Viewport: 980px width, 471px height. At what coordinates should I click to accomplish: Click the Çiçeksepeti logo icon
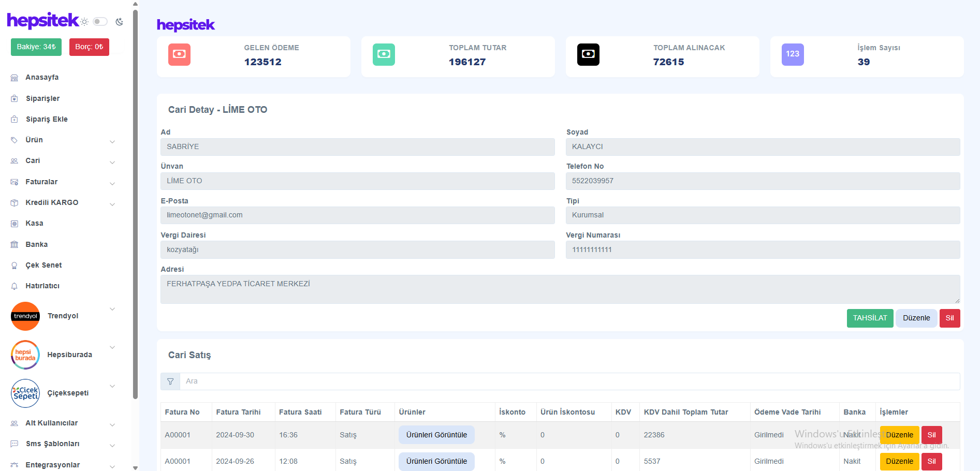25,393
